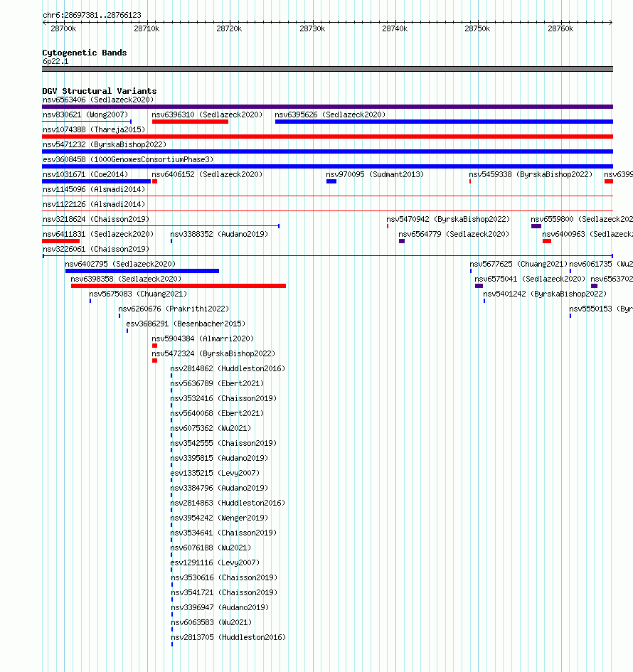The width and height of the screenshot is (633, 672).
Task: Click nsv6076188 (Wu2021) label
Action: point(211,548)
